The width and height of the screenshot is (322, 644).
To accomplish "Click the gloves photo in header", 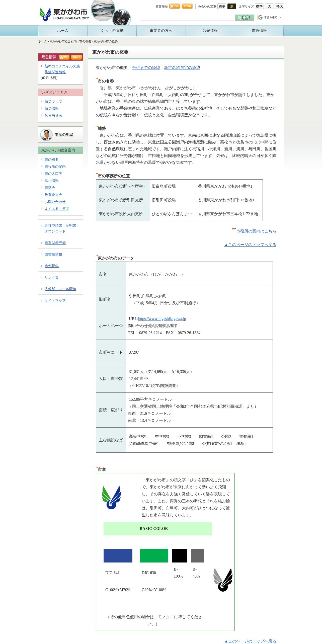I will 122,17.
